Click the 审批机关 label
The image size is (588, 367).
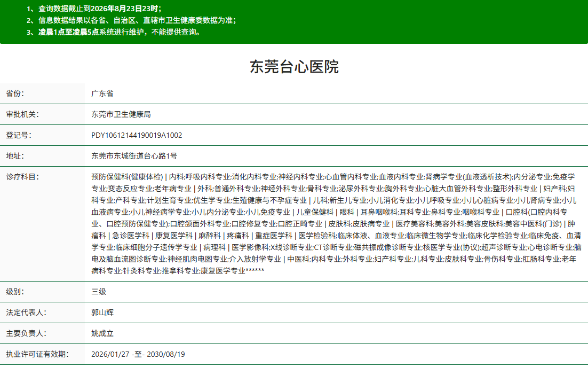tap(22, 114)
